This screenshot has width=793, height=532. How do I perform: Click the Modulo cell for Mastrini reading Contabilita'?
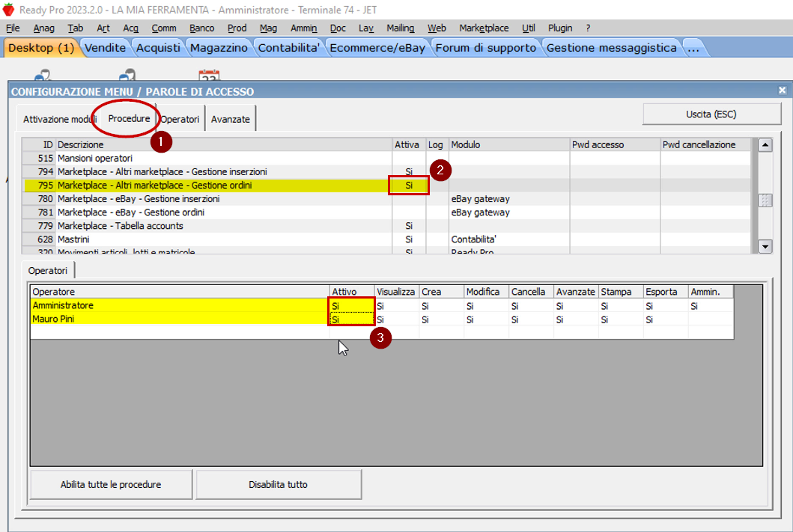(x=509, y=239)
